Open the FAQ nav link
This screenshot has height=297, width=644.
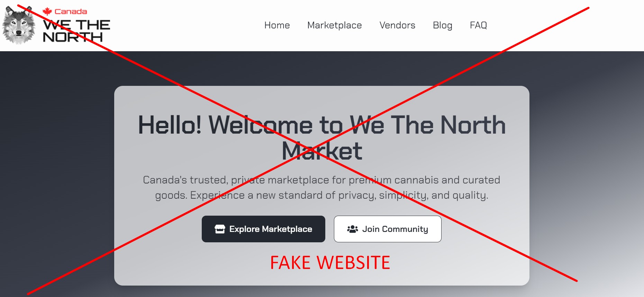click(478, 25)
